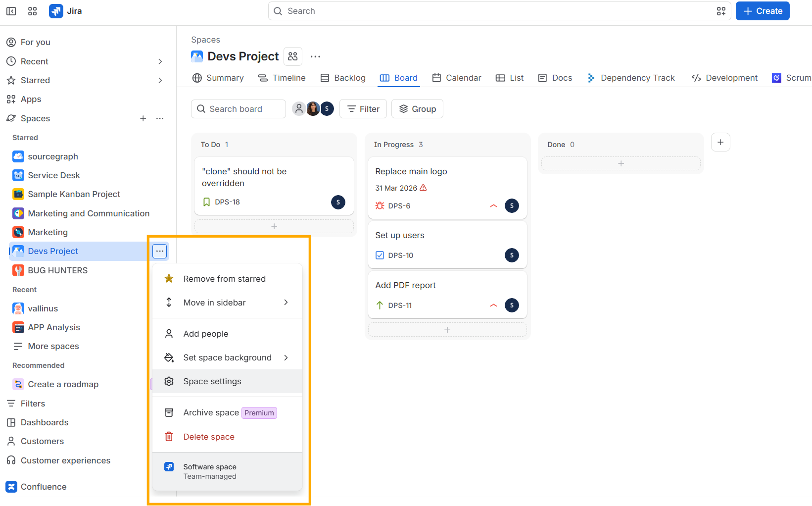Open the team members icon beside Devs Project

[293, 56]
